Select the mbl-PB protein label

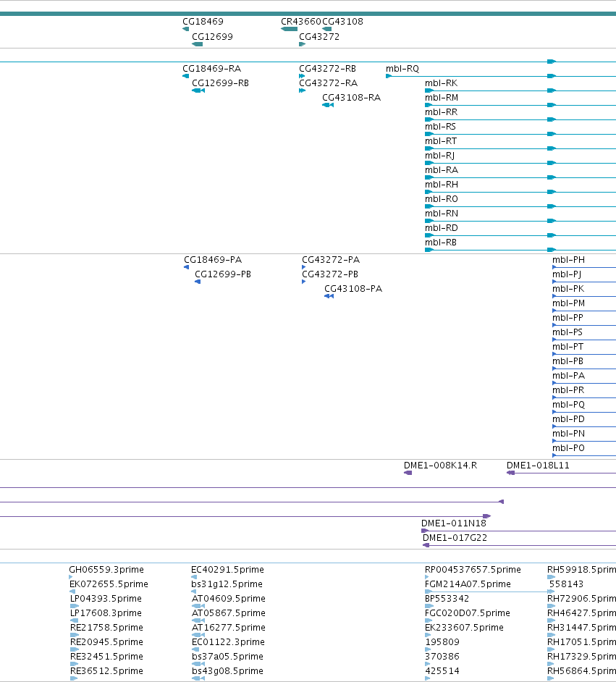(x=568, y=361)
